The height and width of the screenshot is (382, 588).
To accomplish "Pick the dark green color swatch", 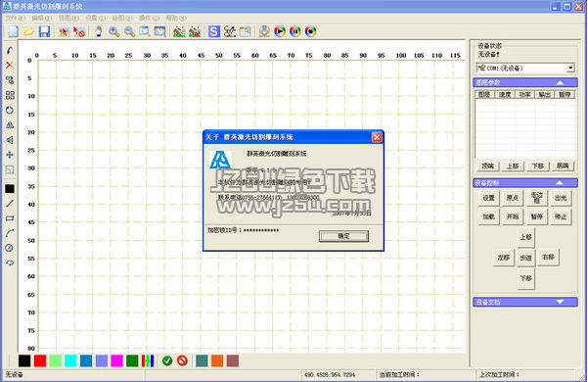I will pos(132,361).
